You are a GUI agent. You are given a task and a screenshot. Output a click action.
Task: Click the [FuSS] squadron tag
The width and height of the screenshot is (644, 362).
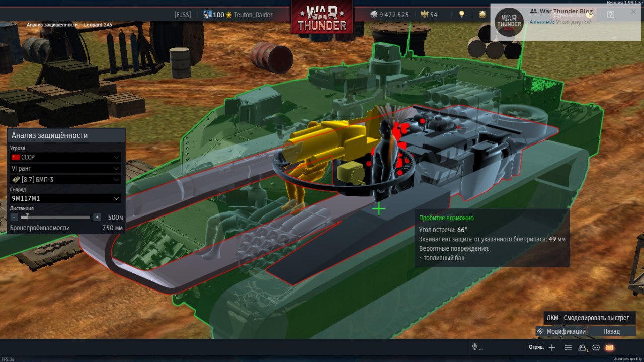click(183, 15)
